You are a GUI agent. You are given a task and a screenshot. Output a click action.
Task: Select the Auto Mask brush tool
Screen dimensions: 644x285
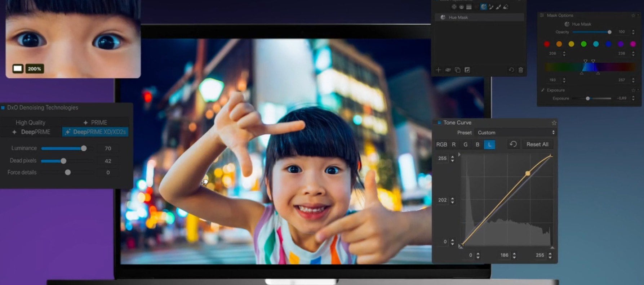491,7
